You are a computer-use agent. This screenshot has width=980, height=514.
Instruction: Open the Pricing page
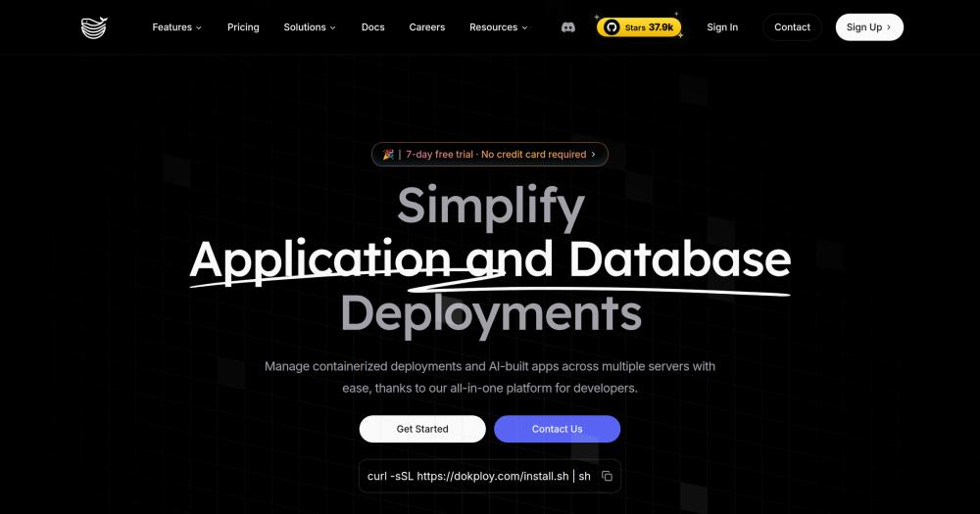tap(243, 27)
